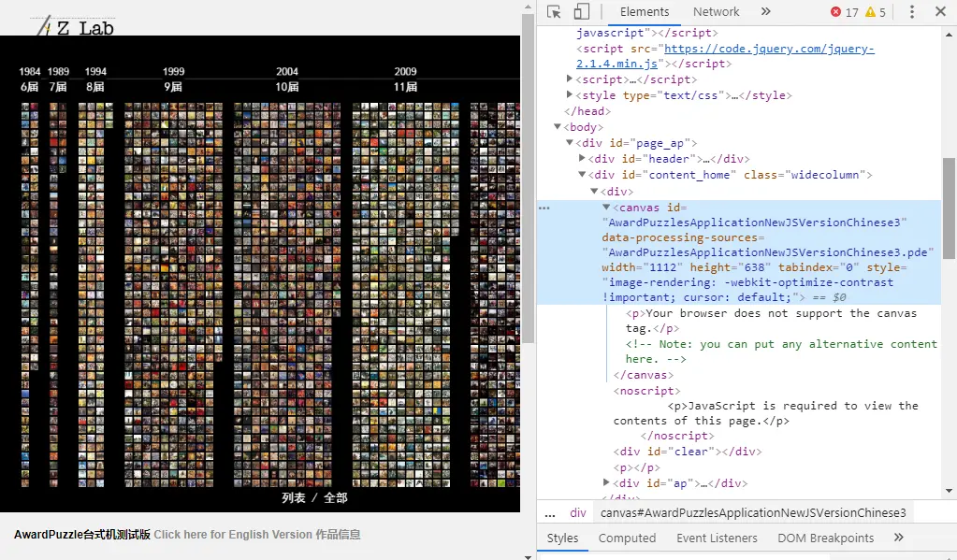Open the Event Listeners tab

tap(717, 538)
